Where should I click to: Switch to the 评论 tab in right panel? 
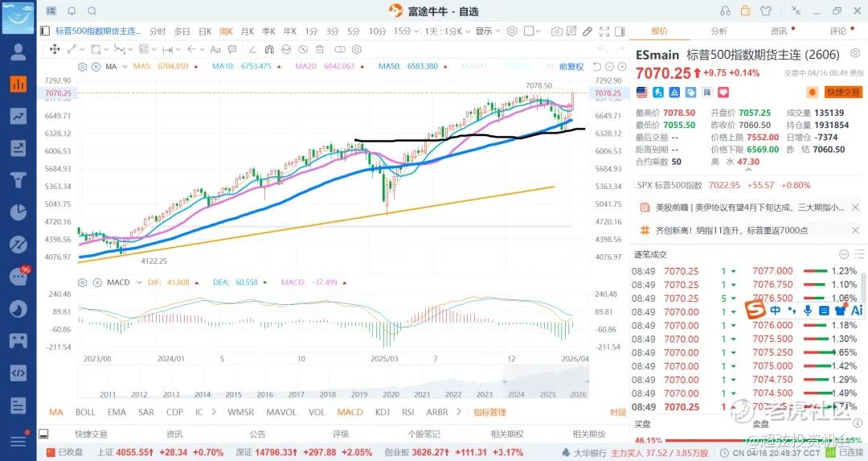[x=838, y=31]
